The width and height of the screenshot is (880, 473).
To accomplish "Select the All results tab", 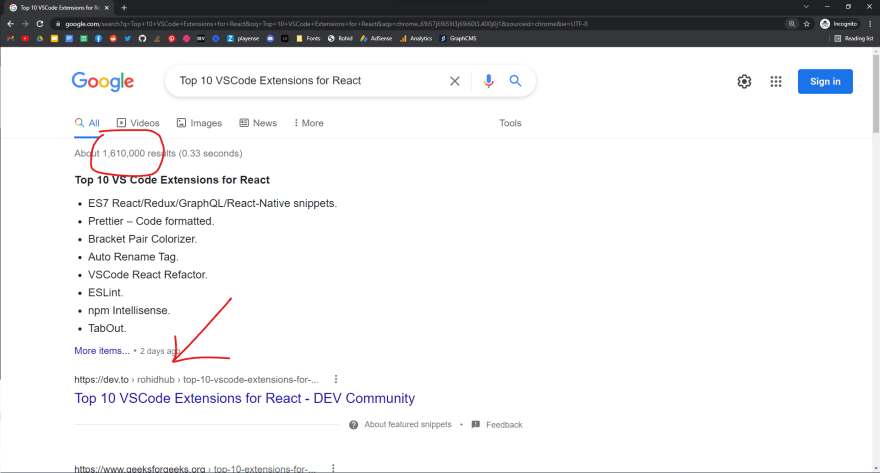I will 87,123.
